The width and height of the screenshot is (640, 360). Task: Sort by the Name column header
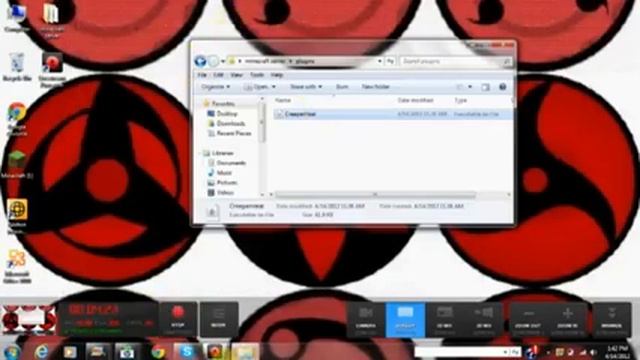coord(283,100)
